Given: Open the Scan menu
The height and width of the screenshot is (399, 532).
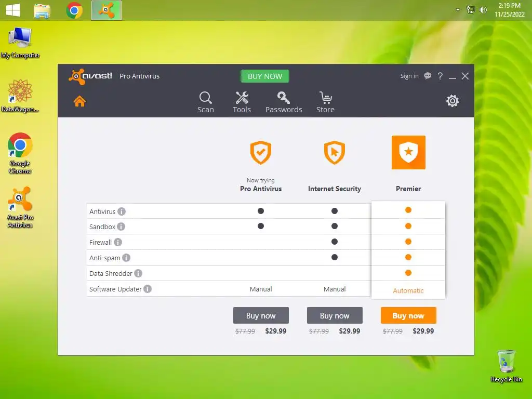Looking at the screenshot, I should click(206, 102).
